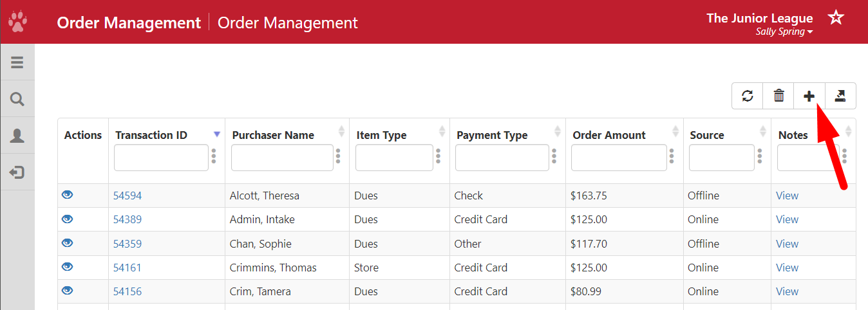Open Sally Spring user dropdown
This screenshot has width=868, height=310.
784,32
